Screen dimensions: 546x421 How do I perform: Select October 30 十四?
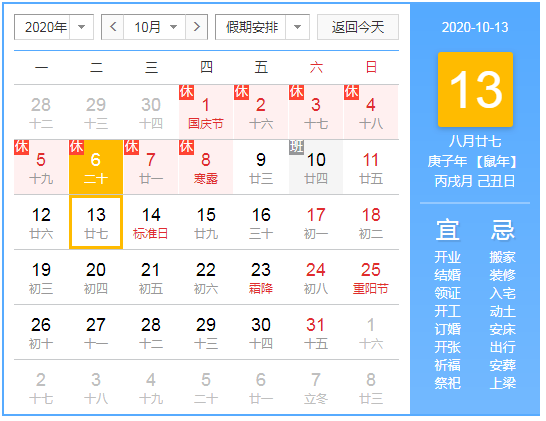point(261,333)
